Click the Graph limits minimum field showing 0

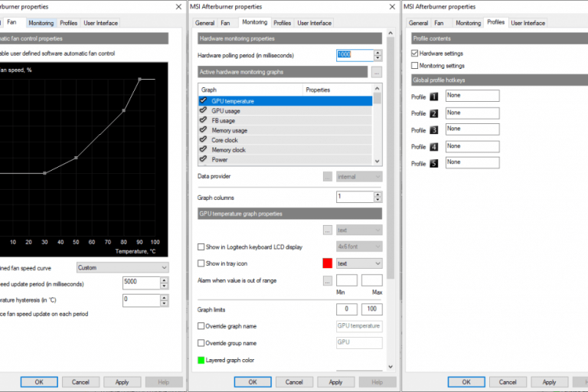click(347, 309)
